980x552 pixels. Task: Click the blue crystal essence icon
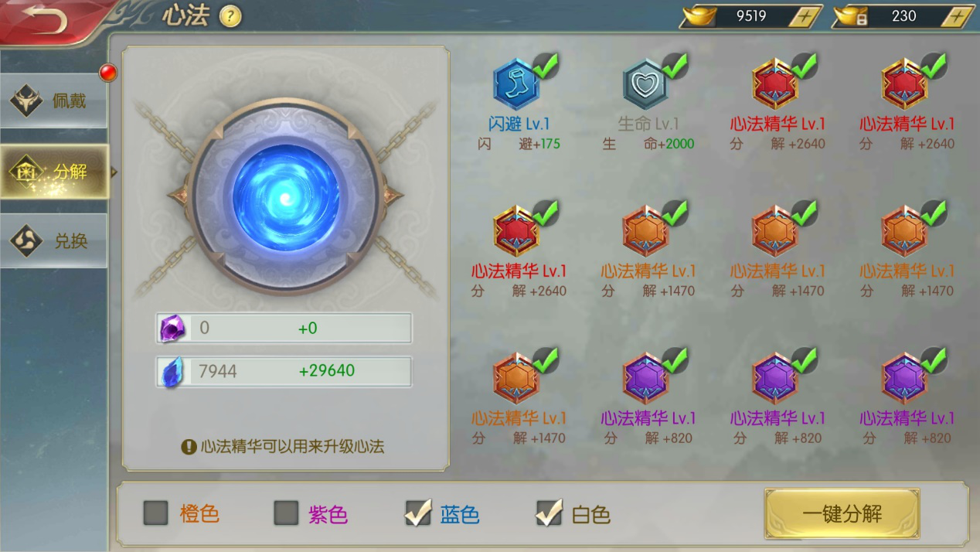pyautogui.click(x=171, y=372)
